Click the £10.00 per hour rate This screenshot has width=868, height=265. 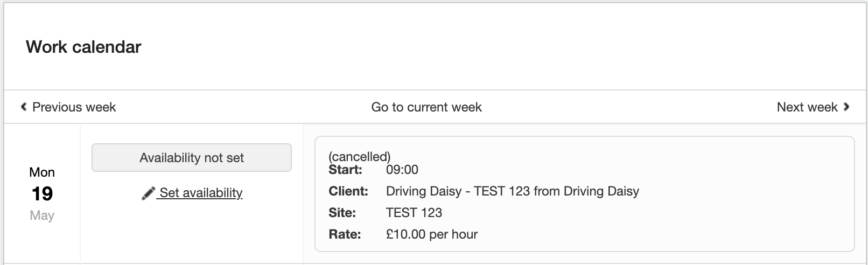431,234
